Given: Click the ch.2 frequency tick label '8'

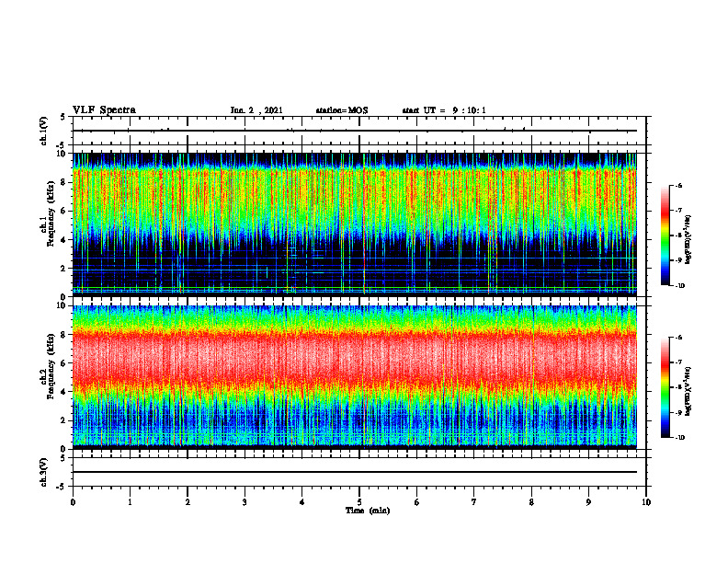Looking at the screenshot, I should [64, 335].
